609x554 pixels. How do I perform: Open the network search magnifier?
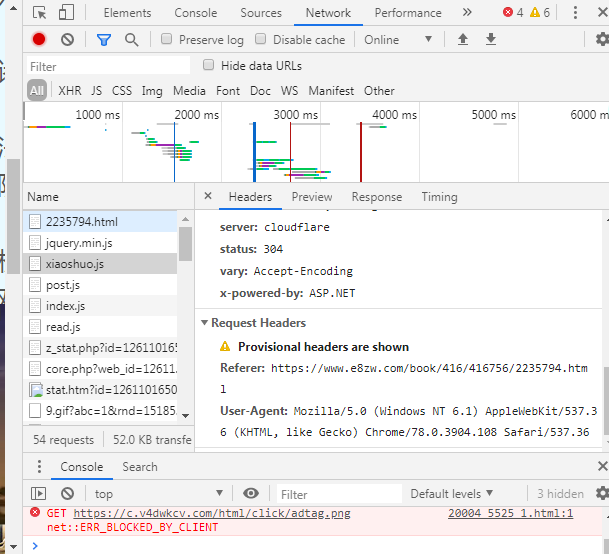pyautogui.click(x=132, y=39)
